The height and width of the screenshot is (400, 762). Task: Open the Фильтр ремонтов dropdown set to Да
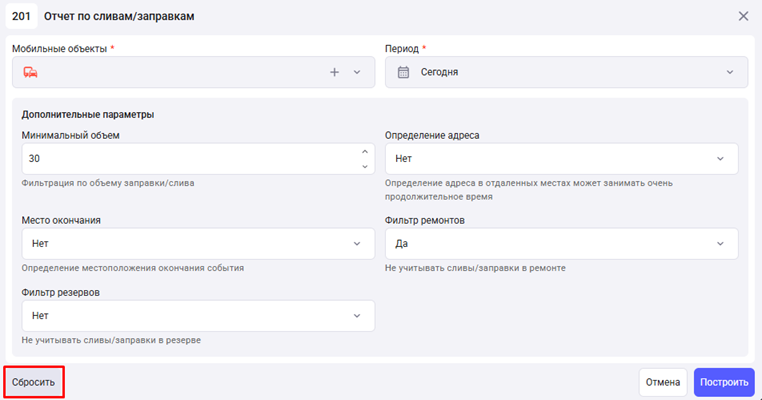(561, 244)
